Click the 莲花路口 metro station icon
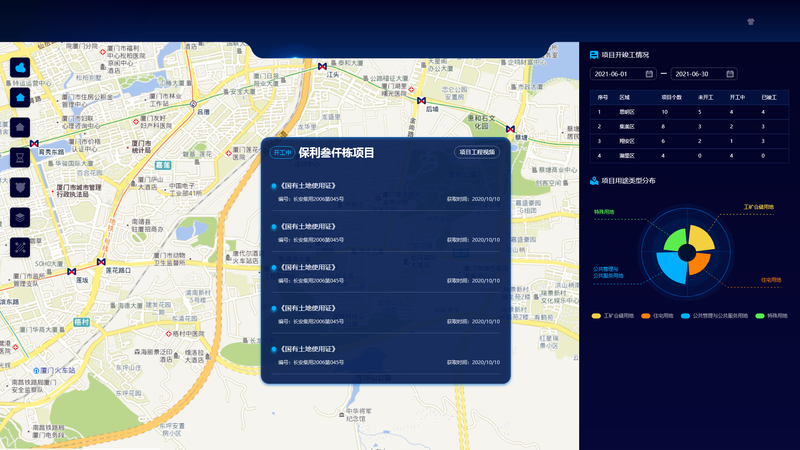 (x=101, y=262)
